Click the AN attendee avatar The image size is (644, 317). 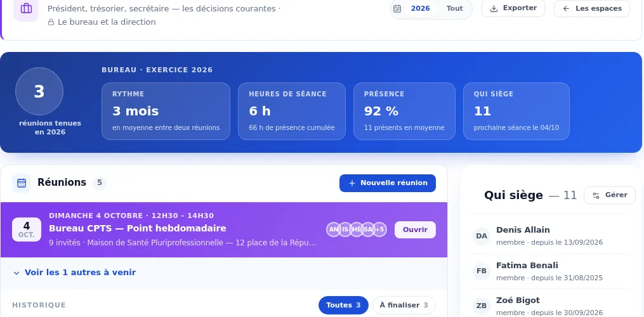click(x=334, y=230)
